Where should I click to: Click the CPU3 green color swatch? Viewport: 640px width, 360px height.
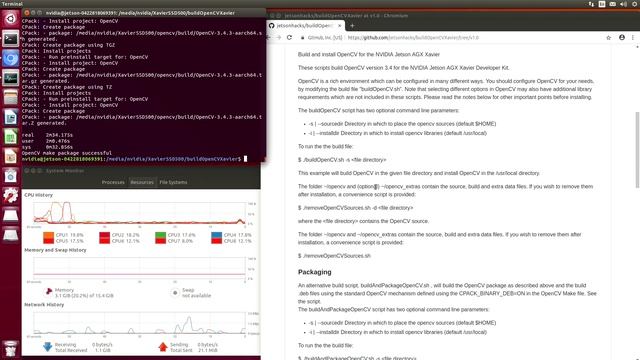point(160,235)
